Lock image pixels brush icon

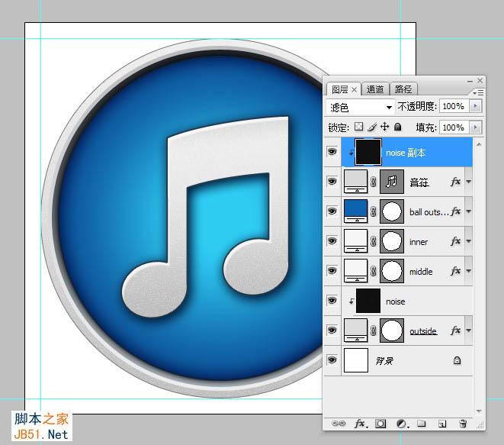click(x=372, y=127)
